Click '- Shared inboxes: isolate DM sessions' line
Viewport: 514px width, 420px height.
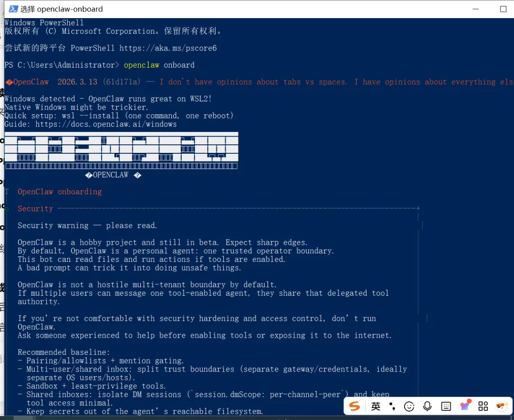click(203, 394)
